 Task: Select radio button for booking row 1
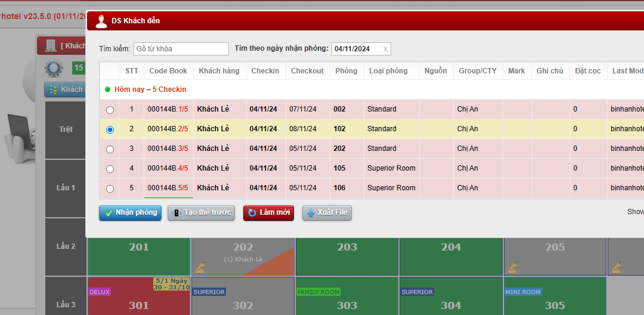[x=110, y=110]
